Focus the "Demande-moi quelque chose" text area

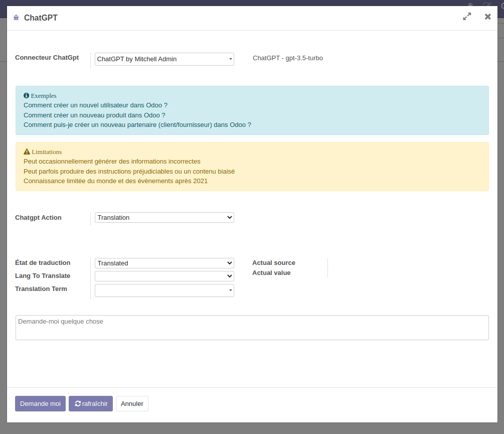(x=252, y=328)
